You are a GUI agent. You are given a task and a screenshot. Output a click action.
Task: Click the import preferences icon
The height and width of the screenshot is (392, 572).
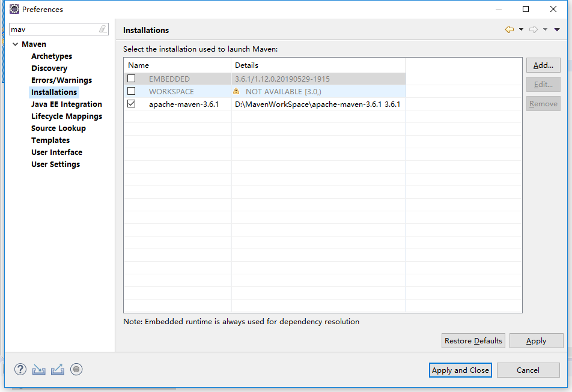[x=38, y=370]
